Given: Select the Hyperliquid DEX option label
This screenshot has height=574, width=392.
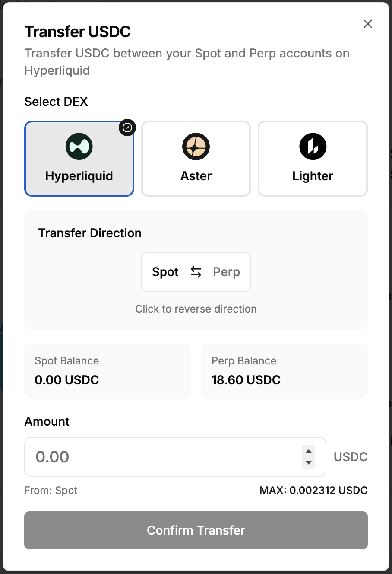Looking at the screenshot, I should tap(79, 176).
